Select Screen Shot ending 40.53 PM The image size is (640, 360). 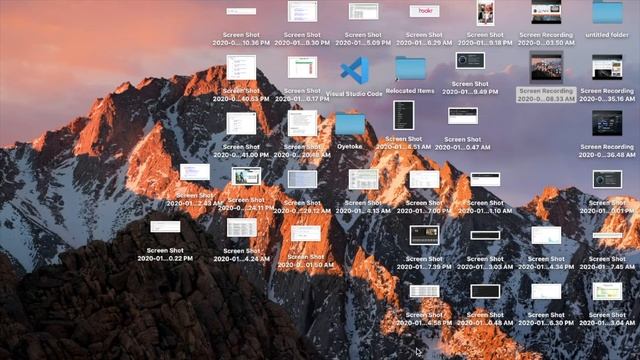click(x=241, y=67)
